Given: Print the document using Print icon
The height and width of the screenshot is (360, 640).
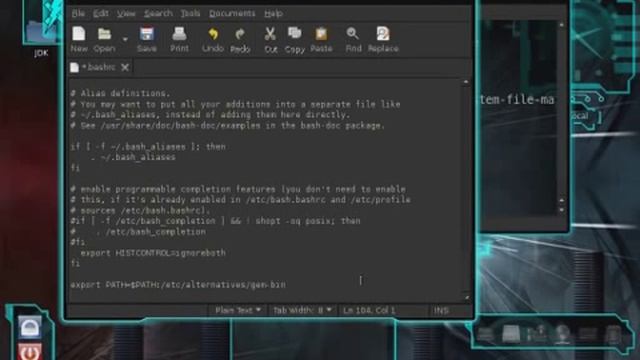Looking at the screenshot, I should coord(179,39).
